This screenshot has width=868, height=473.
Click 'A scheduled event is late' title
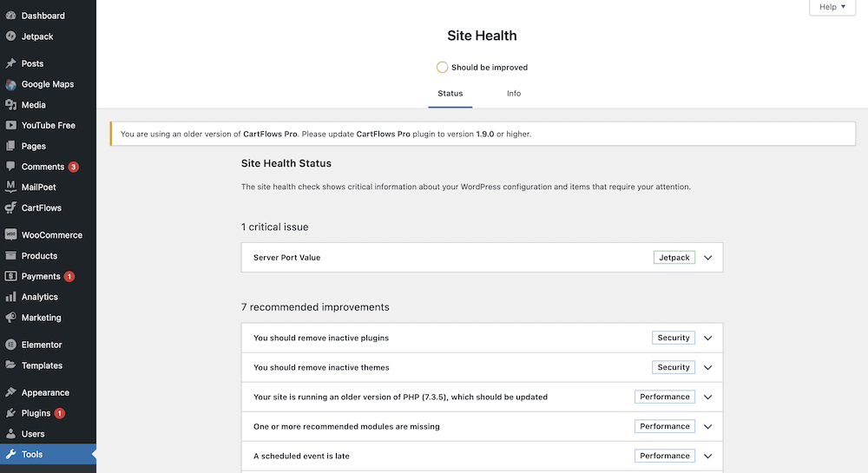coord(301,456)
